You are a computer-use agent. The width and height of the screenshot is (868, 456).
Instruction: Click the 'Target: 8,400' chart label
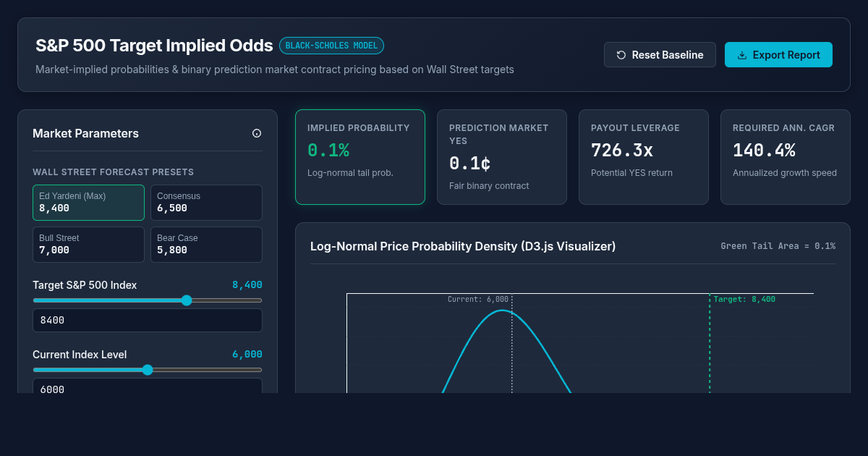pyautogui.click(x=744, y=299)
